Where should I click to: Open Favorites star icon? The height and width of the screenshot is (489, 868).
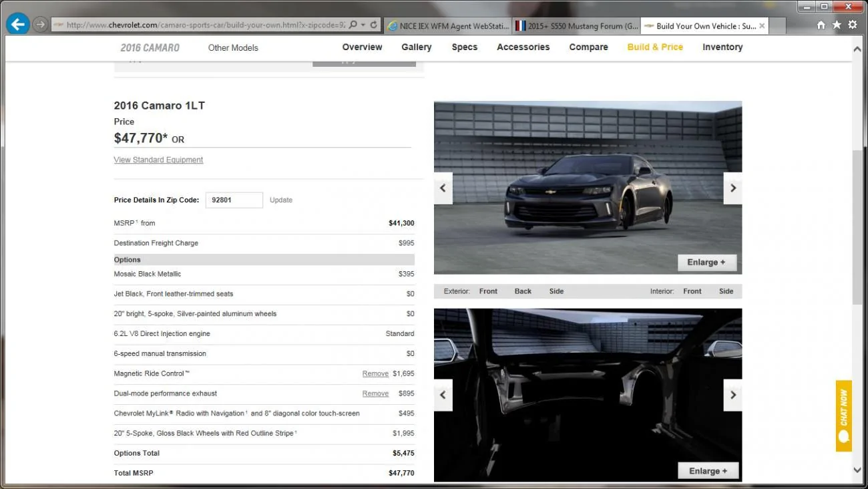837,25
